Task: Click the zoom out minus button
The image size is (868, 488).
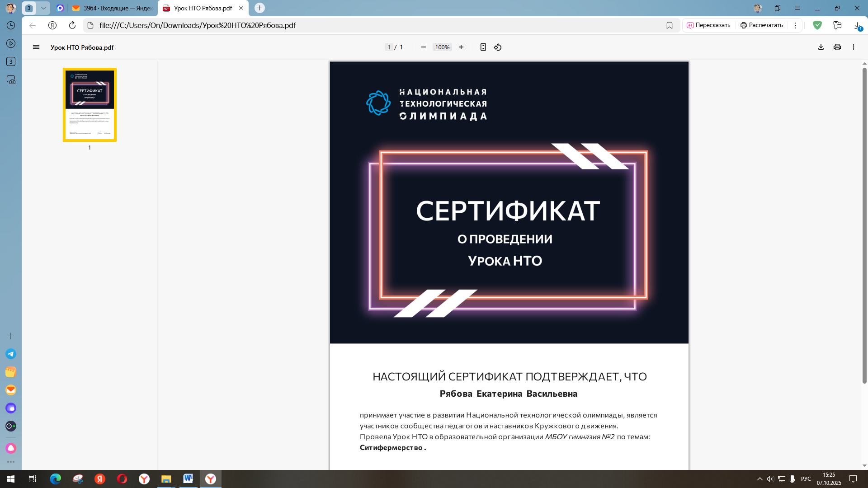Action: pyautogui.click(x=423, y=47)
